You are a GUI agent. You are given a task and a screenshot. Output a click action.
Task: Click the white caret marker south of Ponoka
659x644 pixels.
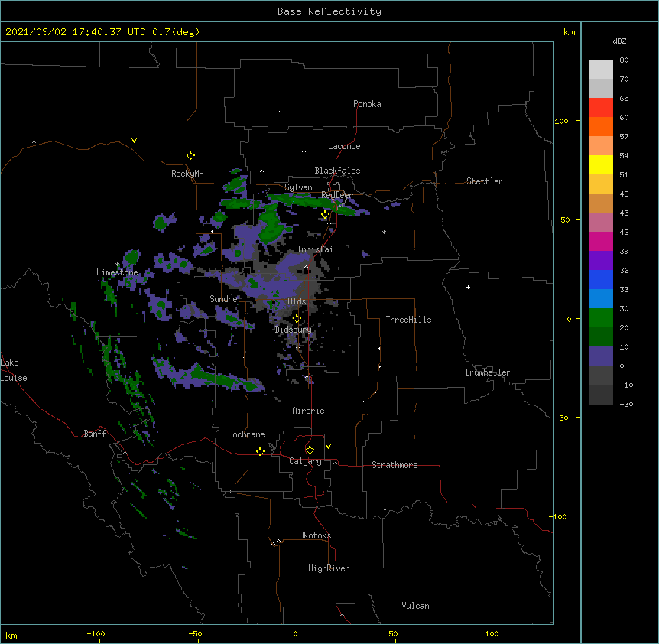[x=279, y=112]
